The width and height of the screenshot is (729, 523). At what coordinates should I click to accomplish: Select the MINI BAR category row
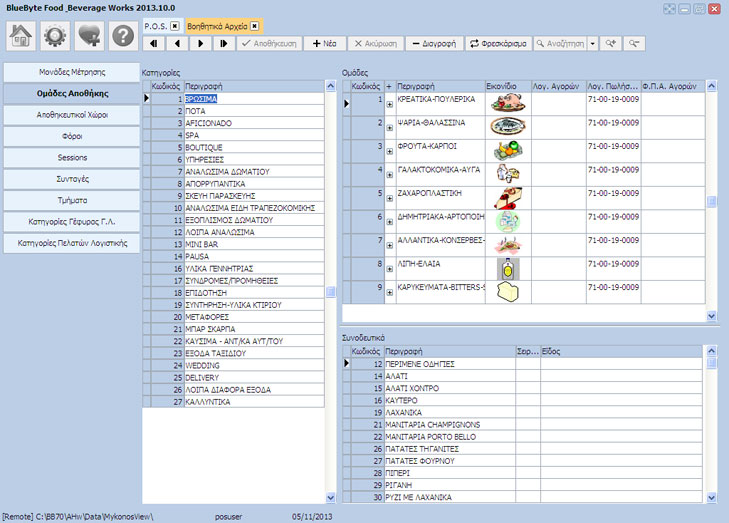point(250,243)
